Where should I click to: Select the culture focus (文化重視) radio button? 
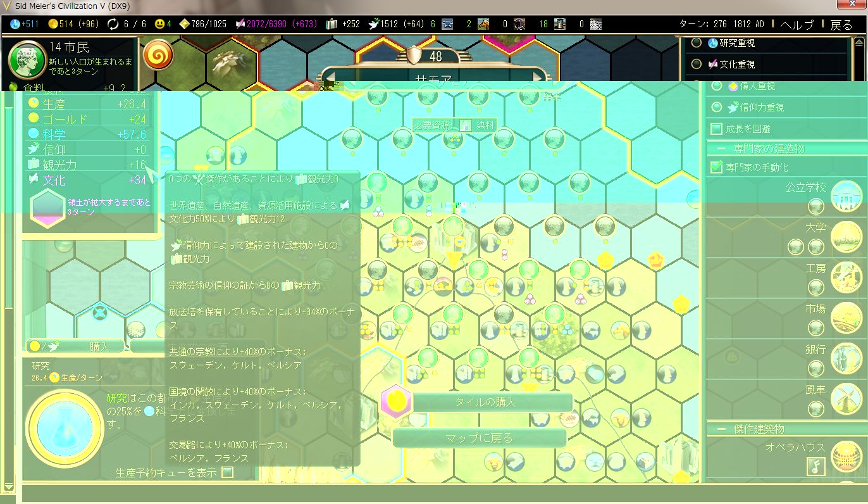[x=697, y=64]
